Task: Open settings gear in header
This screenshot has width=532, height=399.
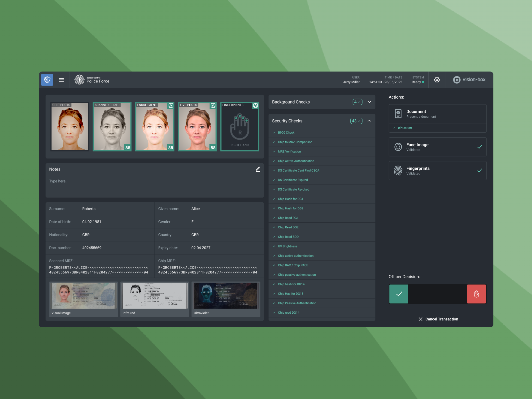Action: (437, 80)
